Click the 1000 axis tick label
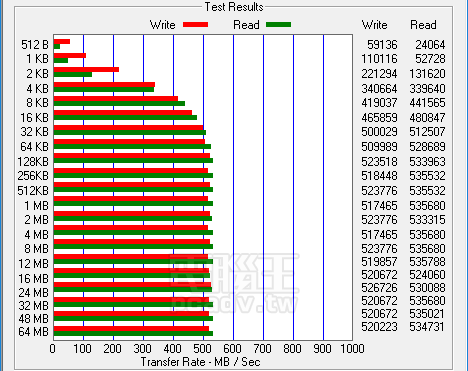 click(x=352, y=349)
